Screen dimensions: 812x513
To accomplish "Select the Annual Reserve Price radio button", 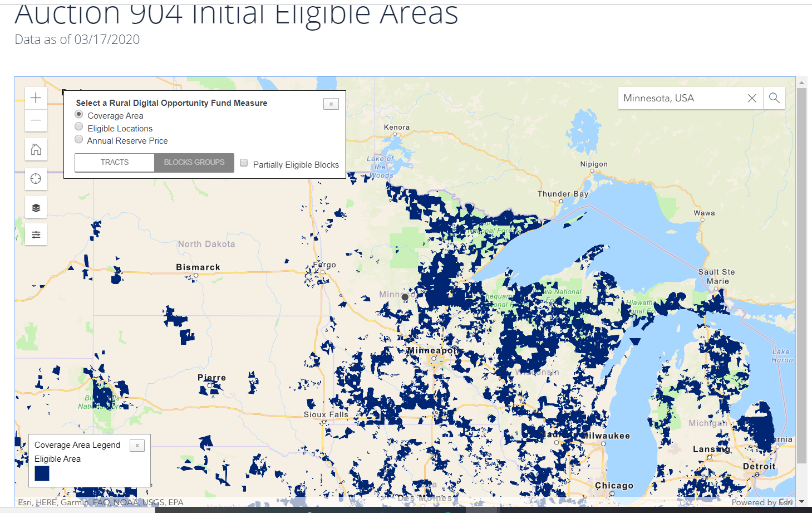I will click(78, 139).
